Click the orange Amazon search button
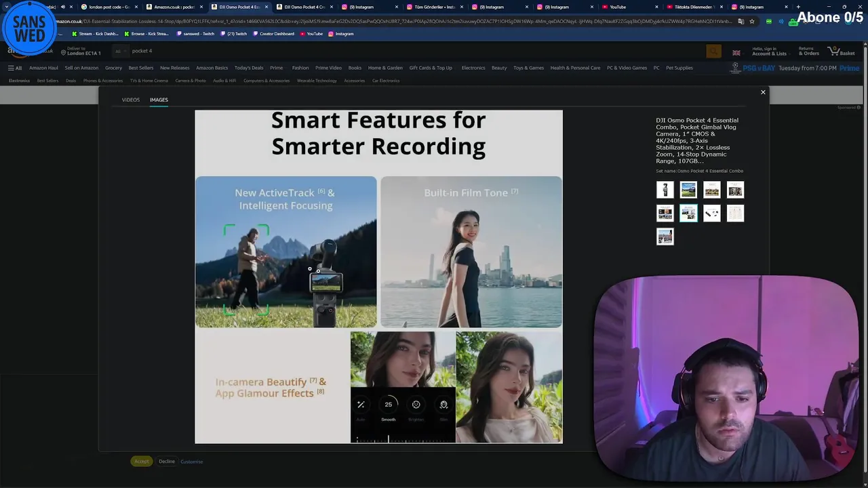 pyautogui.click(x=713, y=52)
